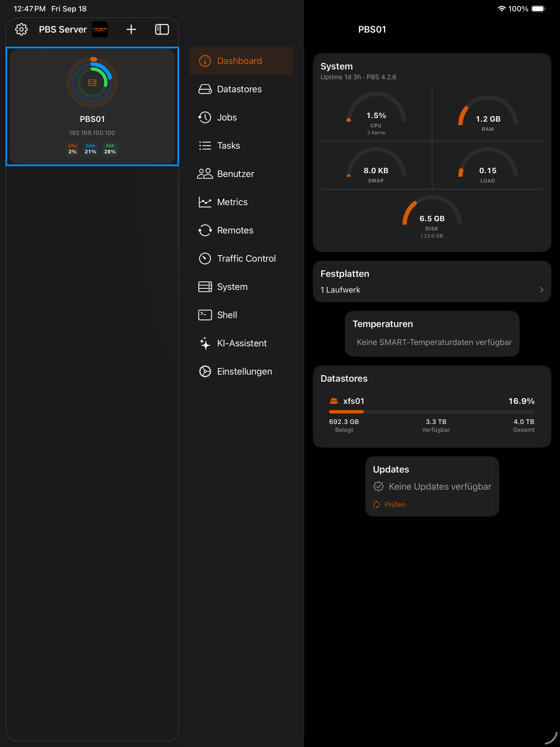
Task: Click the Traffic Control gauge icon
Action: tap(205, 258)
